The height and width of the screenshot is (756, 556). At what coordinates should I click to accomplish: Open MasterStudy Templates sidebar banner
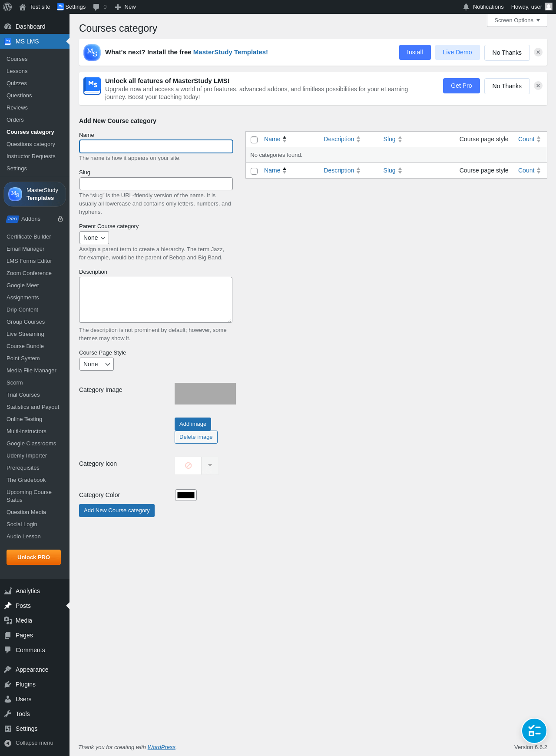35,194
